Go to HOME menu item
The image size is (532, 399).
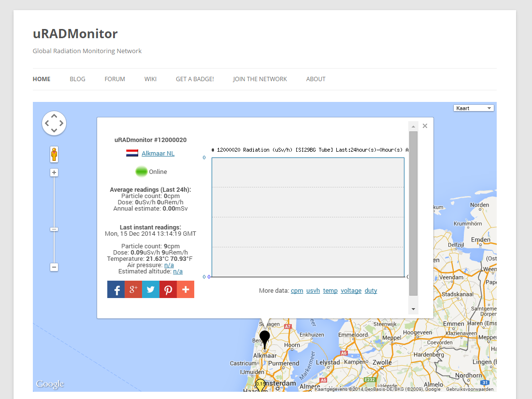(x=42, y=79)
